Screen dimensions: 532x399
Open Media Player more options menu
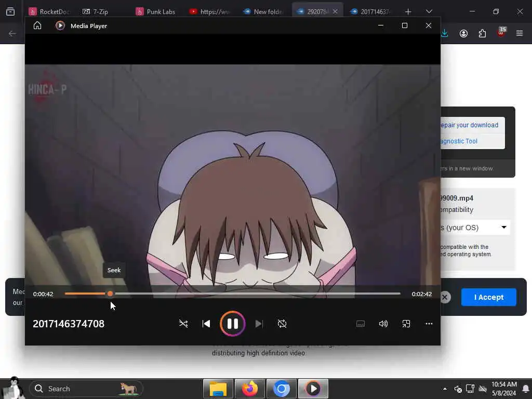(429, 324)
